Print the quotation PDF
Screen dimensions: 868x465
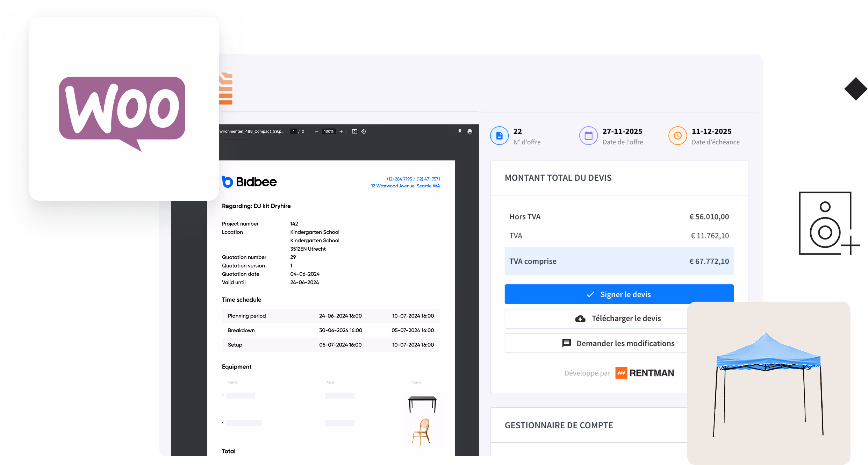click(x=470, y=131)
